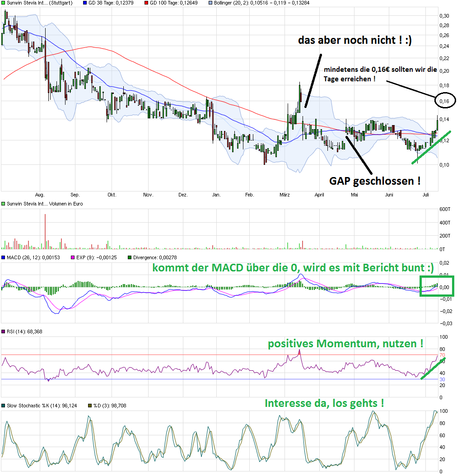Click the 0T volume axis value
The height and width of the screenshot is (476, 457).
tap(442, 249)
